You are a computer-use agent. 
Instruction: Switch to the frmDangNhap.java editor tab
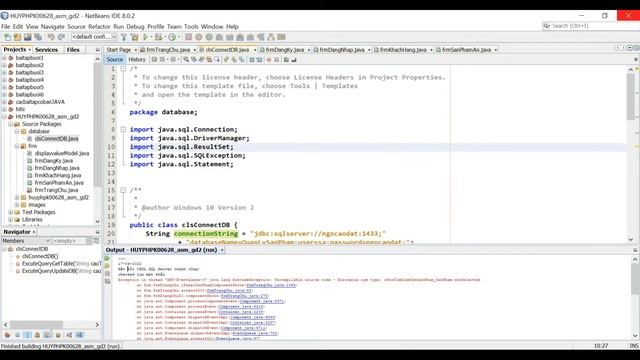coord(342,50)
